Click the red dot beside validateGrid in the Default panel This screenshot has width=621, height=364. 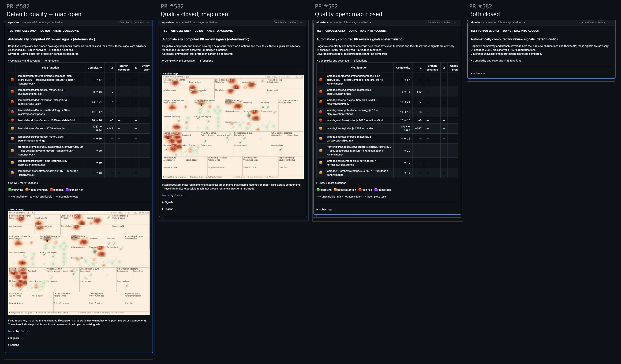[x=12, y=120]
